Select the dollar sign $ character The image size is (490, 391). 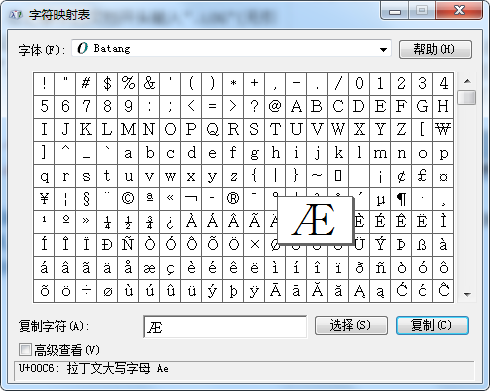tap(107, 83)
